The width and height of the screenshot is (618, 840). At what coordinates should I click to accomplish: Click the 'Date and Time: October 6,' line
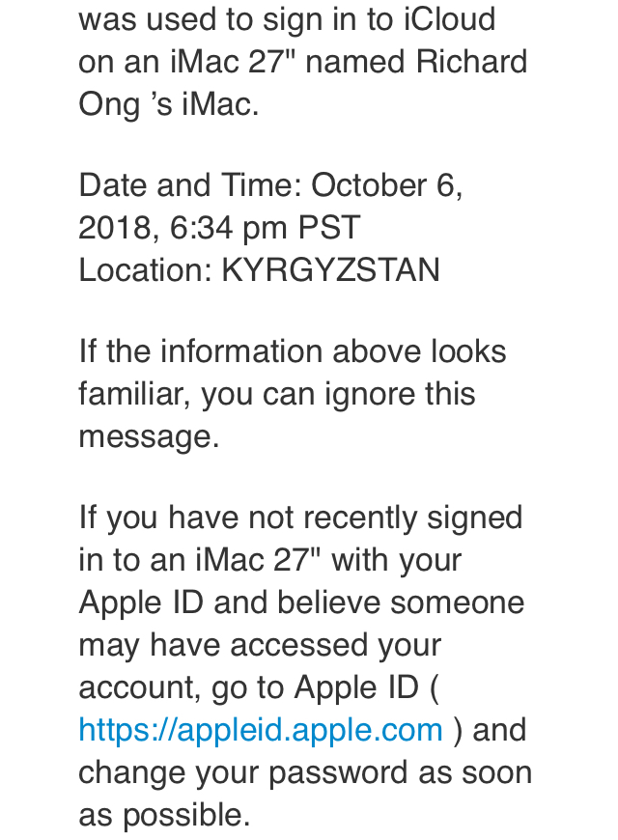tap(270, 185)
